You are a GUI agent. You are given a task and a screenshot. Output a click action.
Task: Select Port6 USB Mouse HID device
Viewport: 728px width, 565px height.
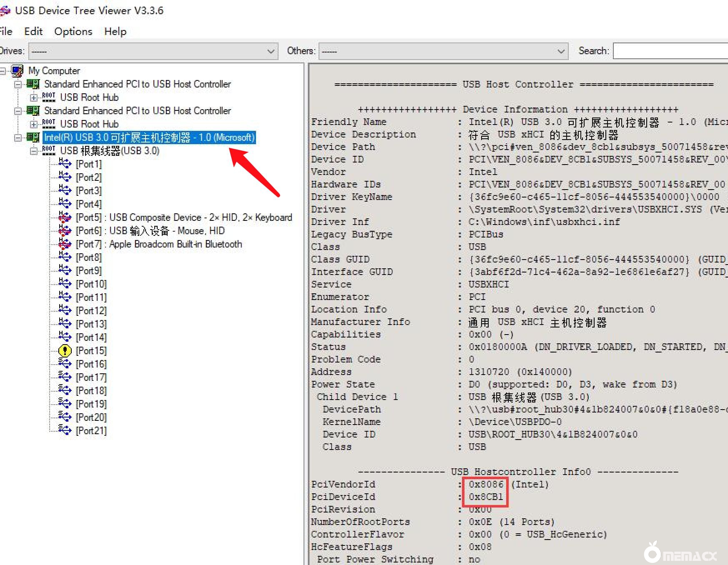(x=150, y=231)
